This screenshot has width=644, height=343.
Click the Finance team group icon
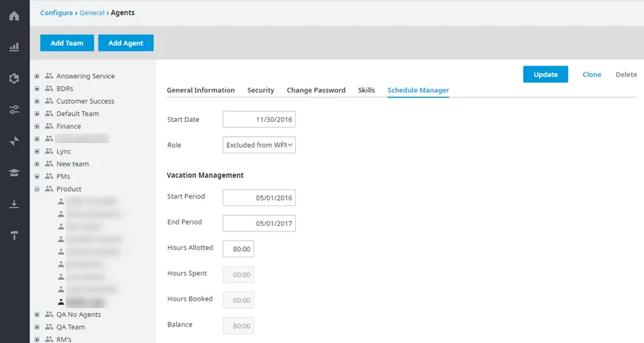(49, 126)
